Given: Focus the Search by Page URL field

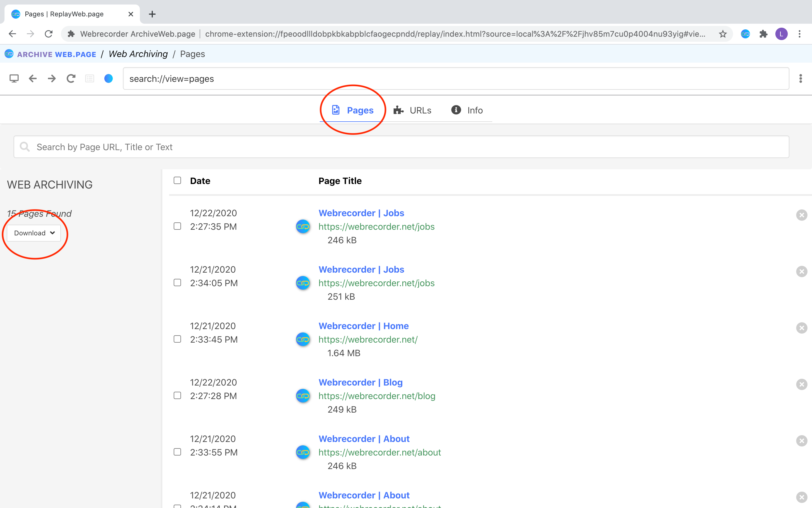Looking at the screenshot, I should (401, 147).
